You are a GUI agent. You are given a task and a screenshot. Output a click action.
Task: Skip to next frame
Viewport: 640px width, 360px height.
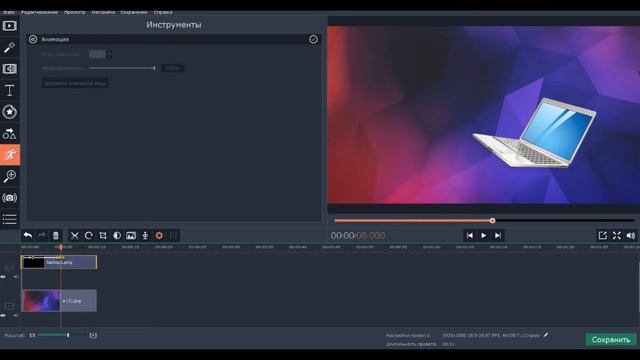pyautogui.click(x=498, y=236)
